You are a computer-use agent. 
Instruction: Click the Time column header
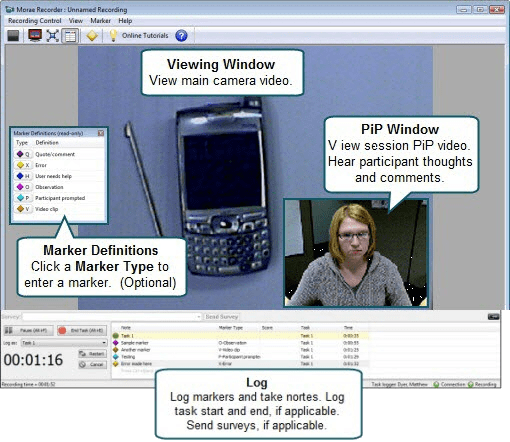[348, 328]
